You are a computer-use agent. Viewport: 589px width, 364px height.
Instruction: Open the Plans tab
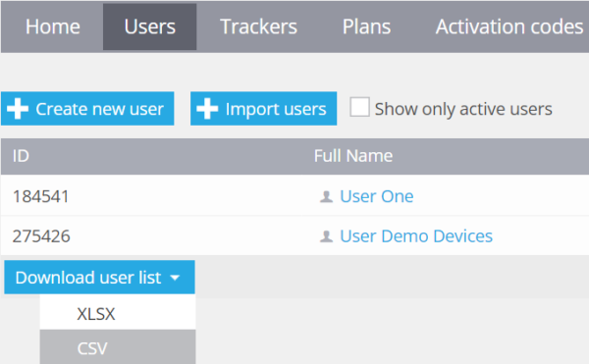pos(366,26)
